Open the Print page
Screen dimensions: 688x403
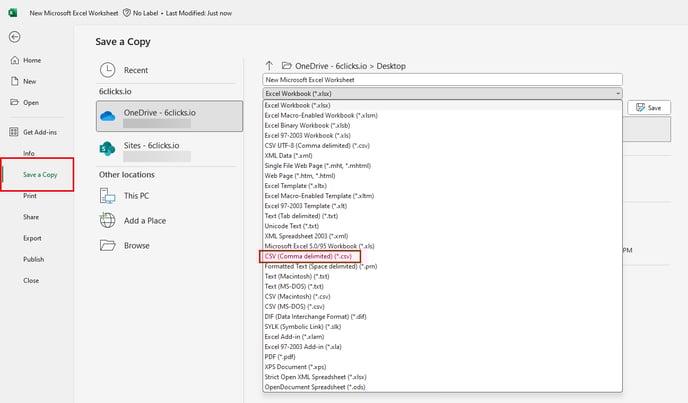[x=30, y=196]
